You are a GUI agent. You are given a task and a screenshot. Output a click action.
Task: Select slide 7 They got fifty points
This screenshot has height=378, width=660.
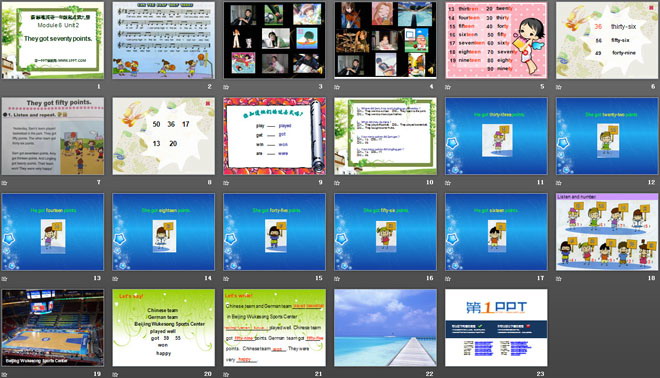click(53, 136)
